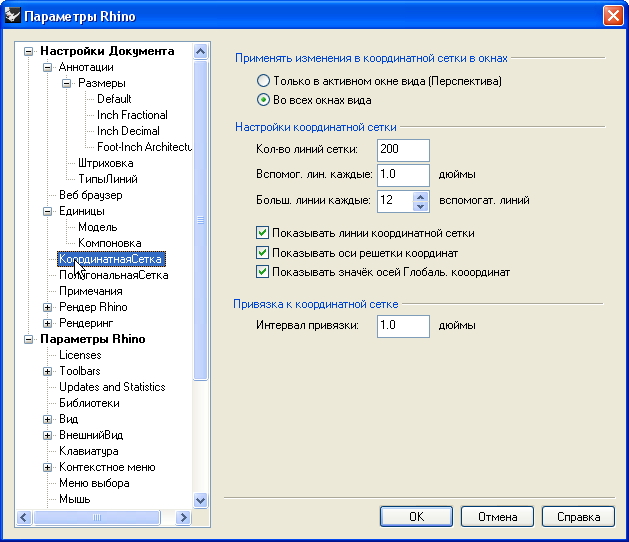Click the tree's scroll down arrow
Screen dimensions: 629x542
click(x=200, y=501)
